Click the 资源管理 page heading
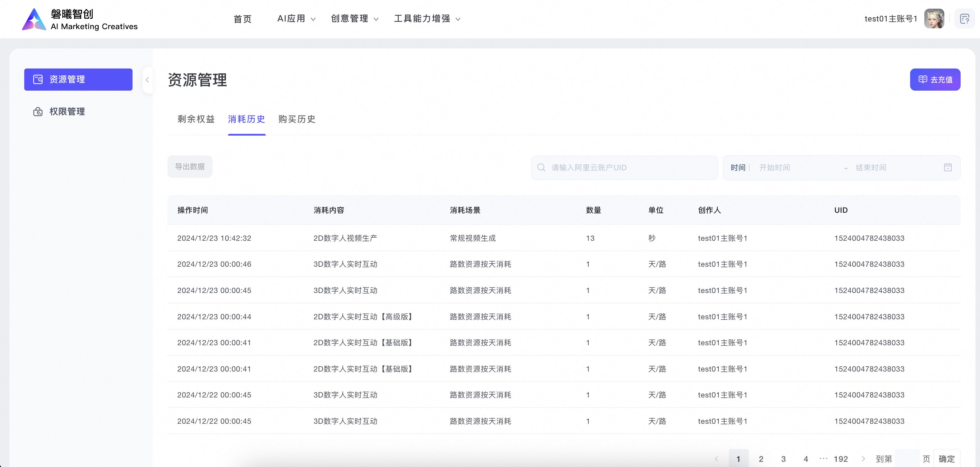This screenshot has height=467, width=980. pyautogui.click(x=197, y=80)
